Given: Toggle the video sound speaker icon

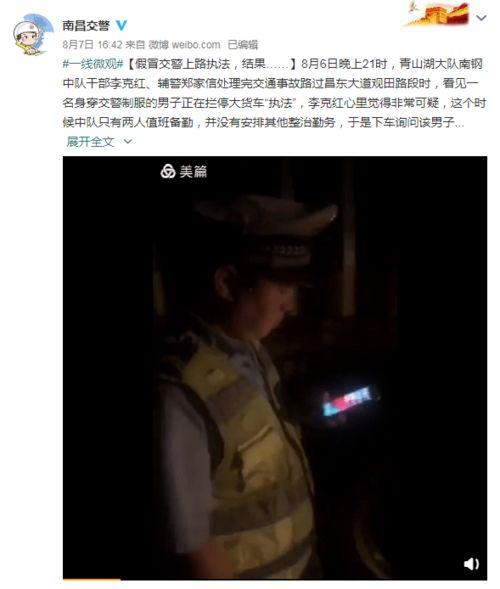Looking at the screenshot, I should coord(471,563).
